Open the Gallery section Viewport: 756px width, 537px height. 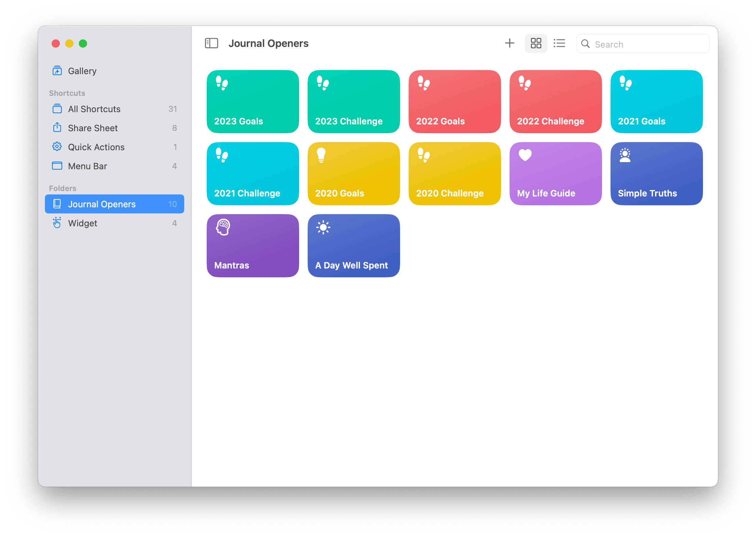tap(82, 71)
